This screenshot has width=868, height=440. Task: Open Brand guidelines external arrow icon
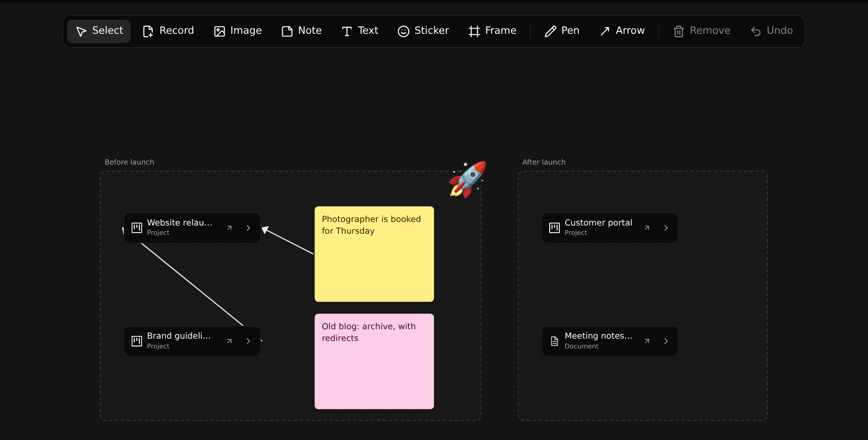[229, 341]
